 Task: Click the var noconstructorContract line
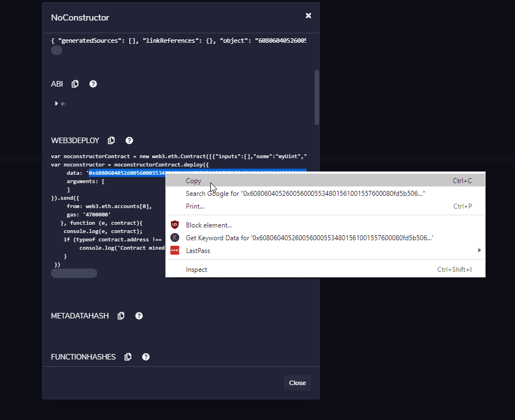click(x=179, y=156)
